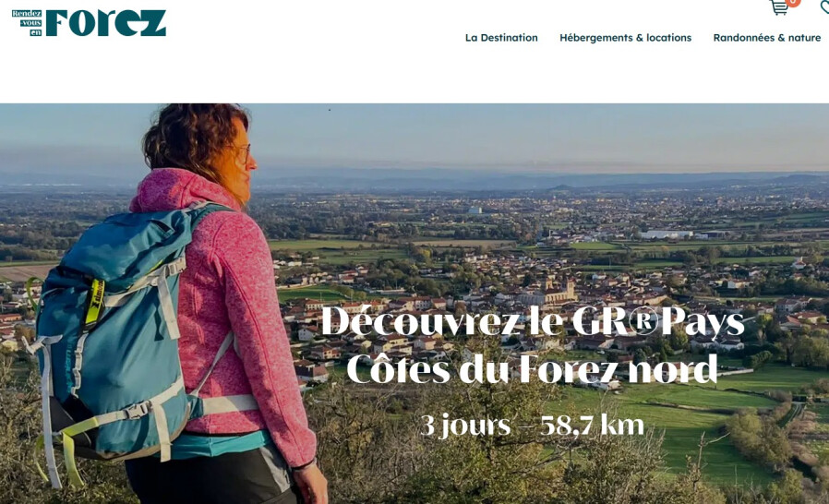Click the 'Rendez-vous en' logo tagline

[x=27, y=23]
